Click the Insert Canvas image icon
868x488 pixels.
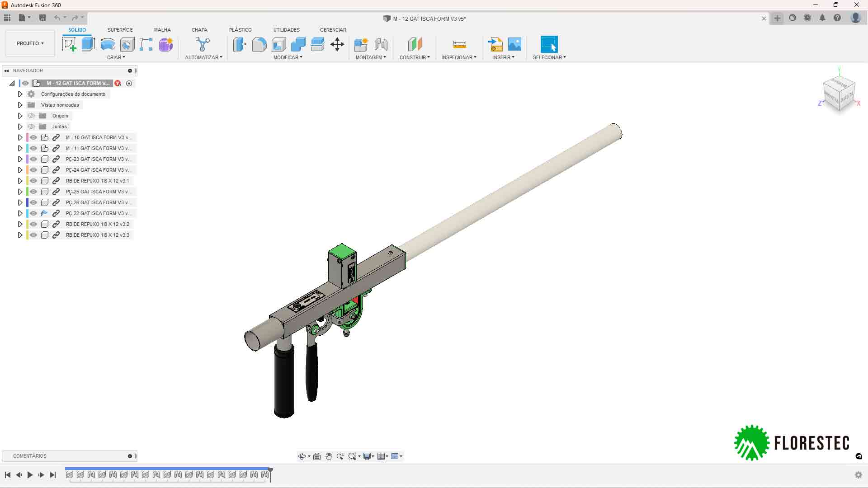pyautogui.click(x=515, y=44)
